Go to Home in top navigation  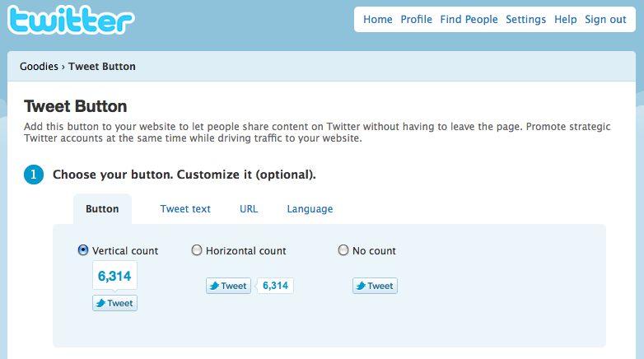point(378,20)
